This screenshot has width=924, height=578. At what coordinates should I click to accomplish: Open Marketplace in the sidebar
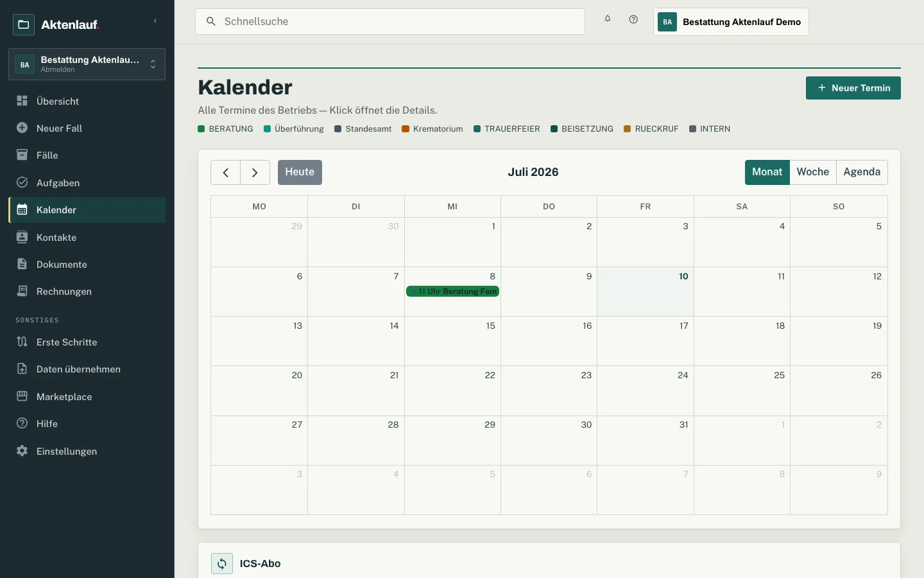coord(87,396)
